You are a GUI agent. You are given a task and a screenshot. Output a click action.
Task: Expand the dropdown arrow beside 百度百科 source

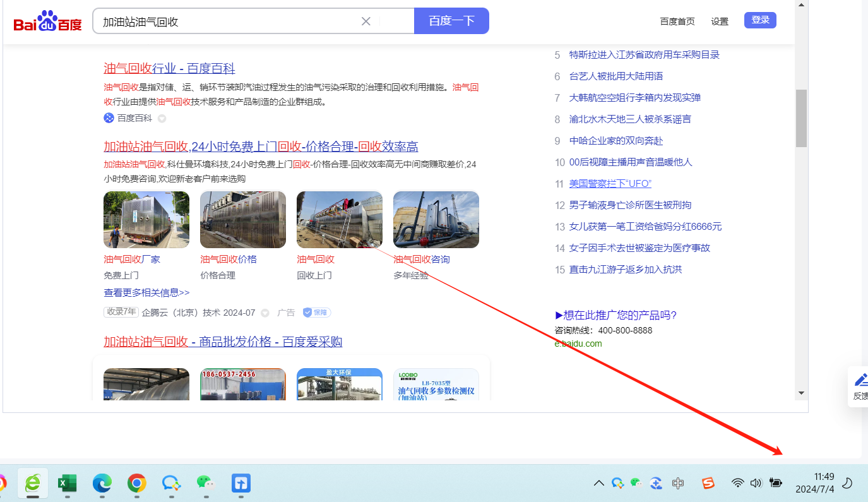(162, 119)
